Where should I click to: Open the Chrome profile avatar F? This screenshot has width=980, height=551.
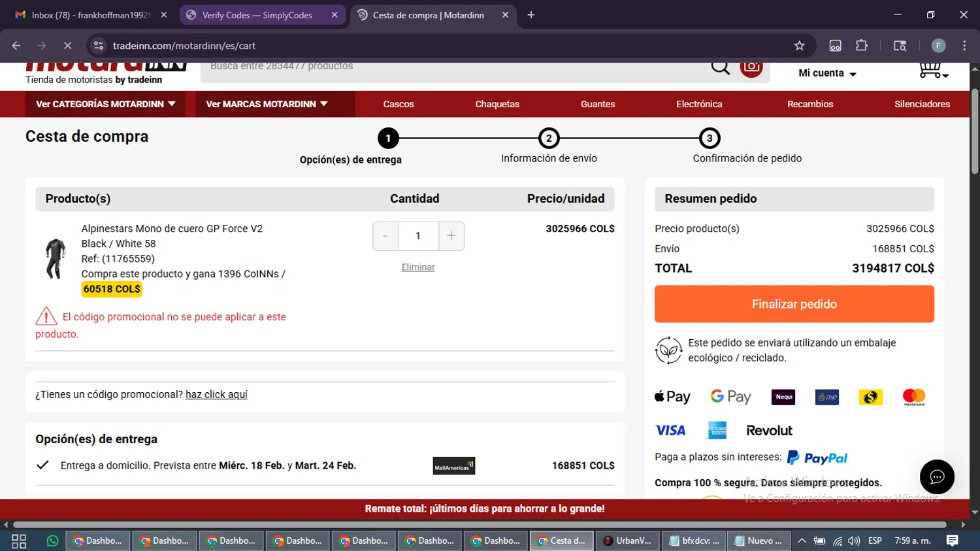tap(938, 46)
